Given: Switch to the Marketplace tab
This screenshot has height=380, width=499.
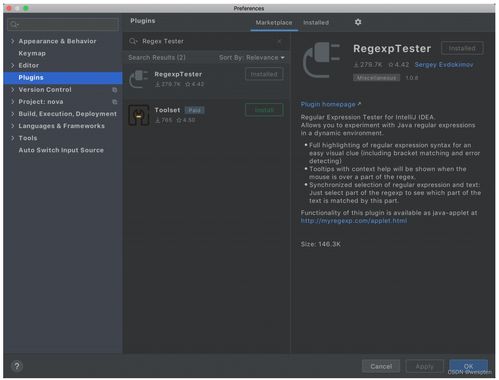Looking at the screenshot, I should 274,23.
